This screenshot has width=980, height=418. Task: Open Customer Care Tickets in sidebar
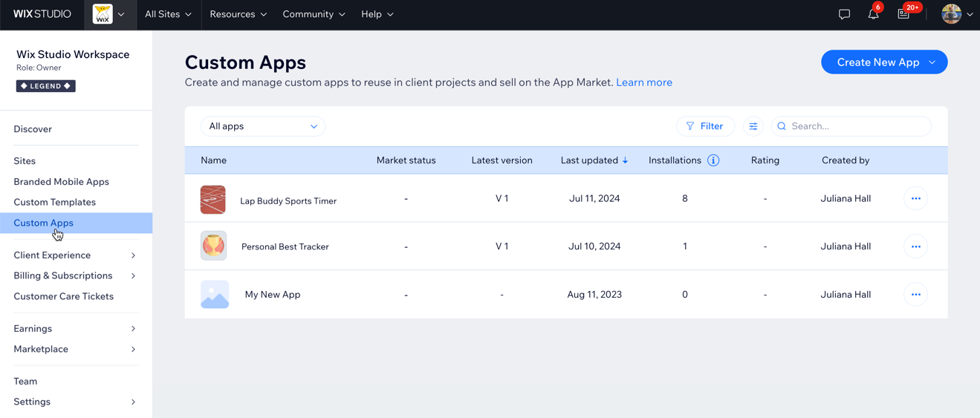coord(63,296)
